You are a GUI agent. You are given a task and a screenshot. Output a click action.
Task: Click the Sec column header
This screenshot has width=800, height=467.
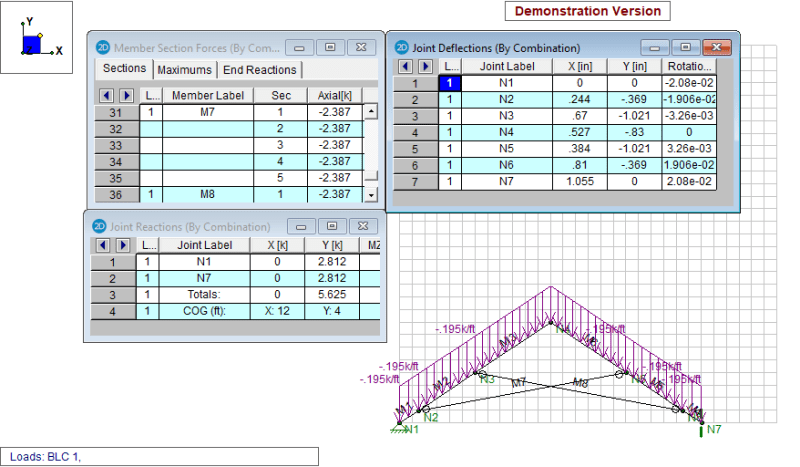[x=281, y=95]
